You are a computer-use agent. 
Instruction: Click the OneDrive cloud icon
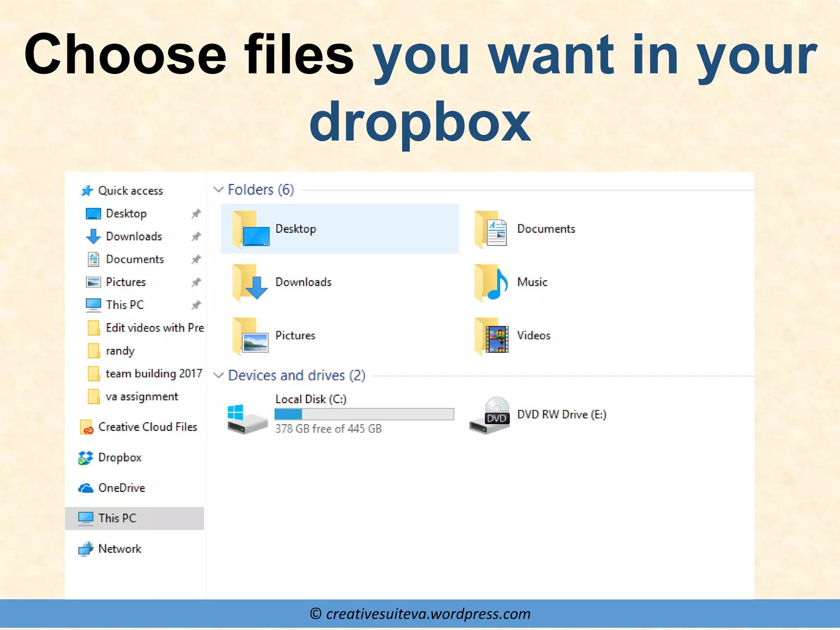click(86, 488)
